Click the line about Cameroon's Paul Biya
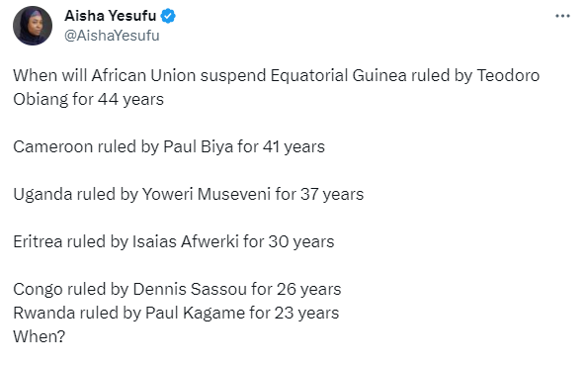The height and width of the screenshot is (365, 588). click(169, 147)
